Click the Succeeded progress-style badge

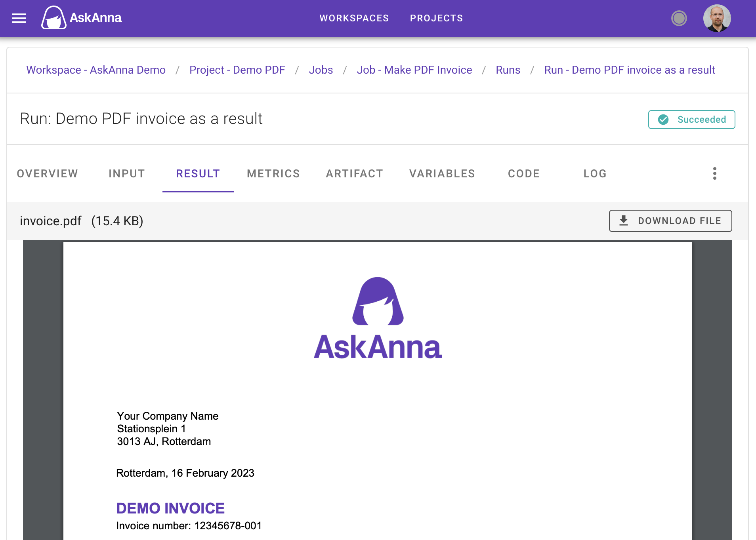[691, 120]
